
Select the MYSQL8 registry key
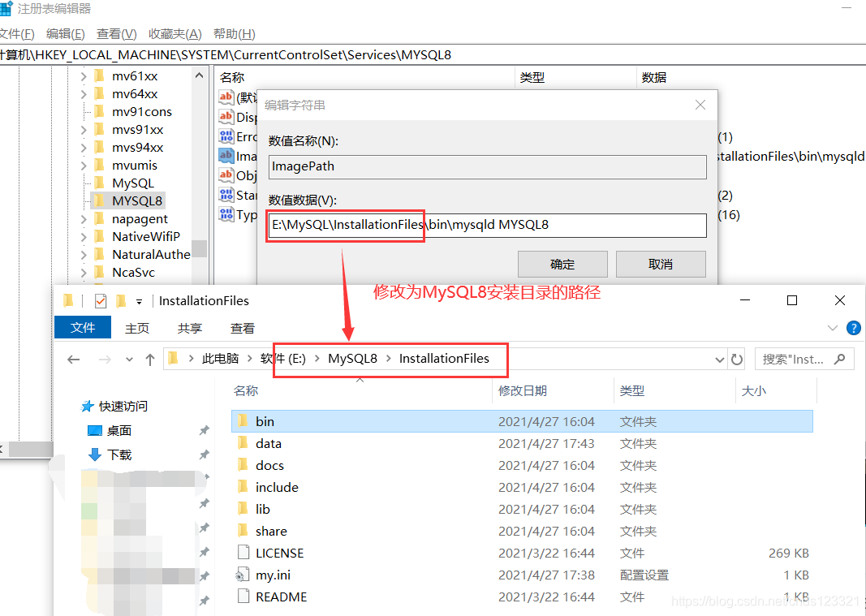(x=137, y=200)
